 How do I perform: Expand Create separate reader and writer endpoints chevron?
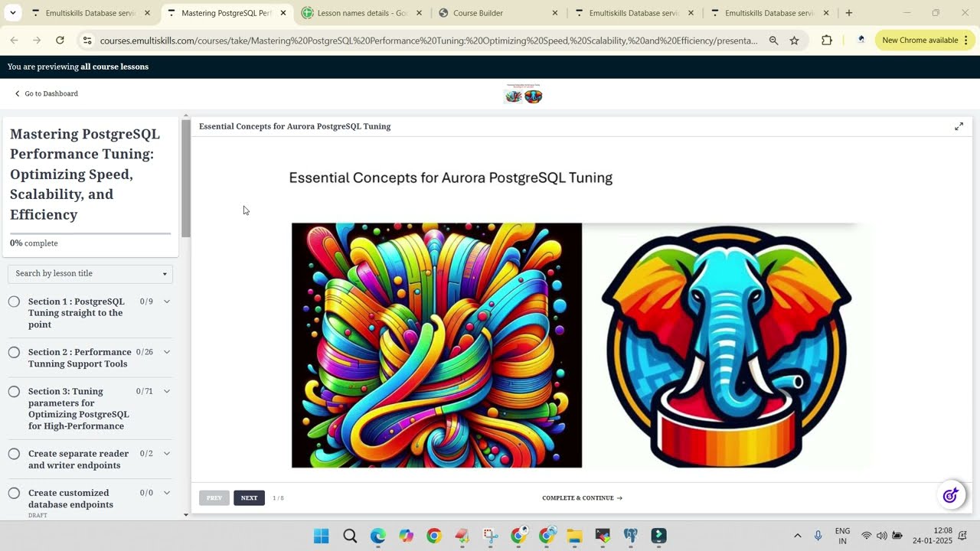(166, 454)
